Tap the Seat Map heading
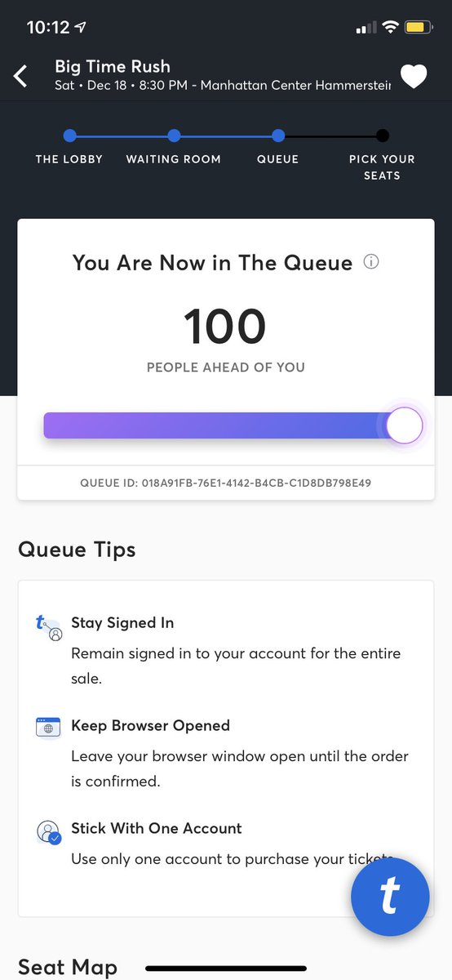 point(68,967)
